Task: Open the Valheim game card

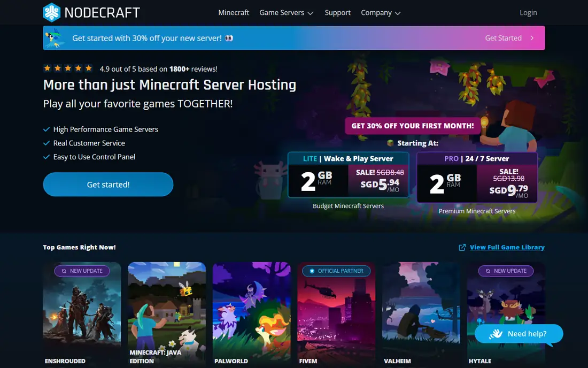Action: click(421, 315)
